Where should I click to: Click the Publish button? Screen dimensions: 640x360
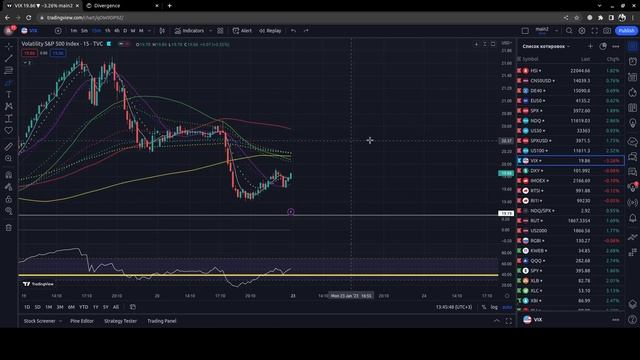(626, 31)
